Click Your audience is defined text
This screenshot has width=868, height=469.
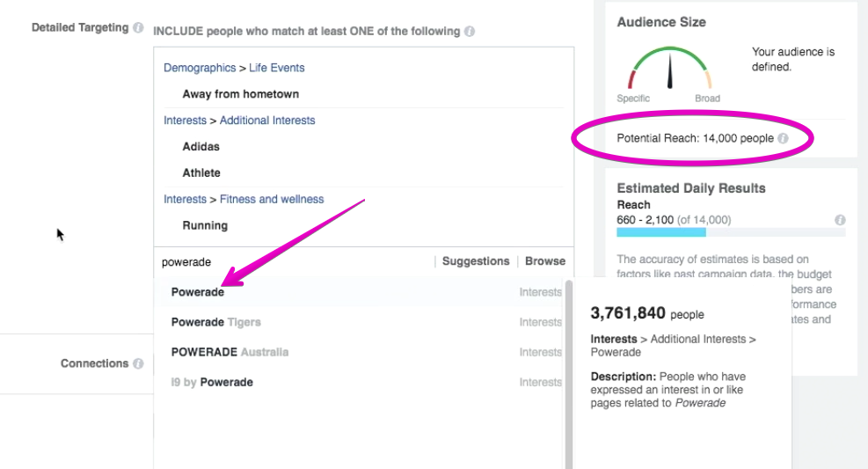(x=792, y=59)
